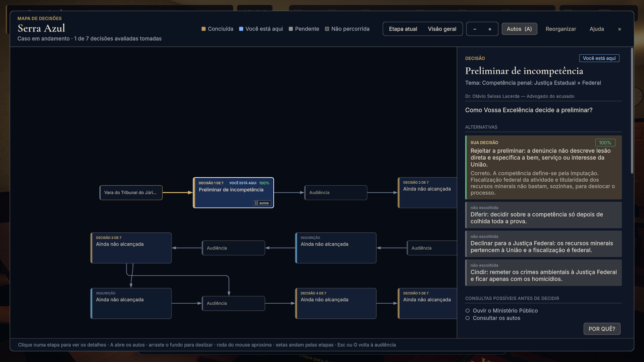Screen dimensions: 644x362
Task: Close the decision map panel
Action: (x=620, y=29)
